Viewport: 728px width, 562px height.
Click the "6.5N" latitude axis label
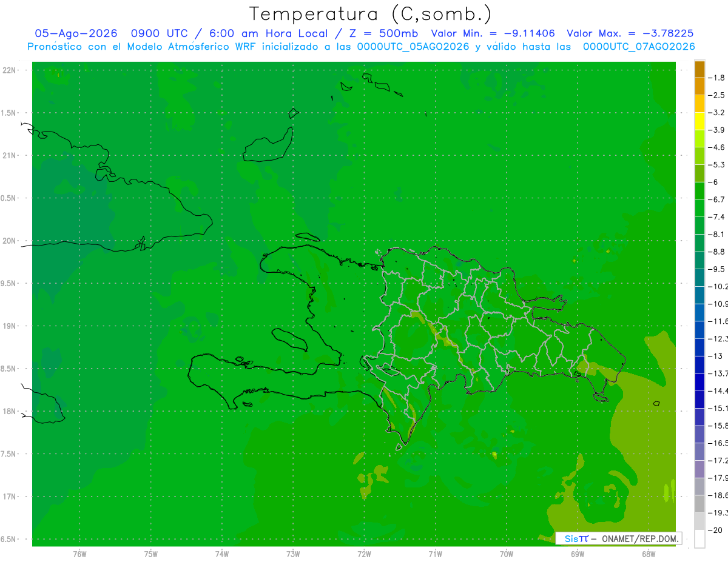pyautogui.click(x=9, y=539)
